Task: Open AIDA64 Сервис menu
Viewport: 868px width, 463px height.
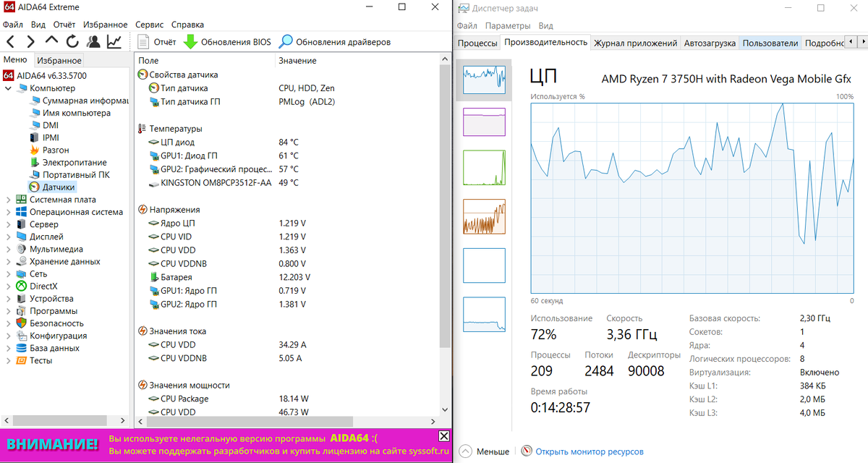Action: tap(149, 25)
